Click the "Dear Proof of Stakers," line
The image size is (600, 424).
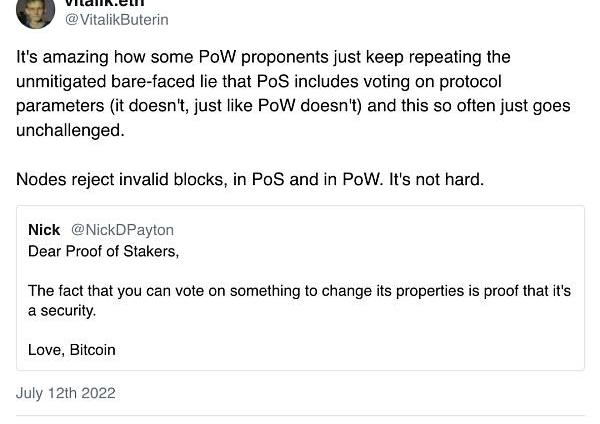(103, 251)
